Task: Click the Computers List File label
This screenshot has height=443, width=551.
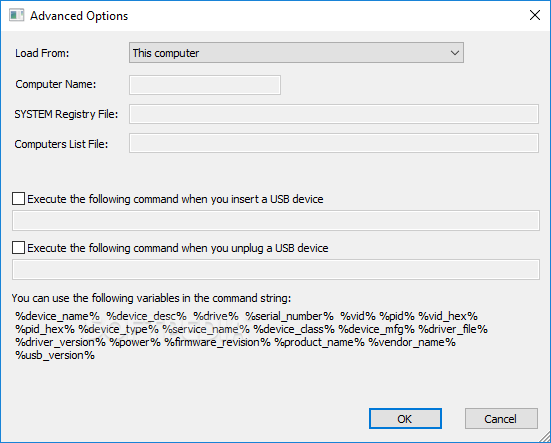Action: (61, 144)
